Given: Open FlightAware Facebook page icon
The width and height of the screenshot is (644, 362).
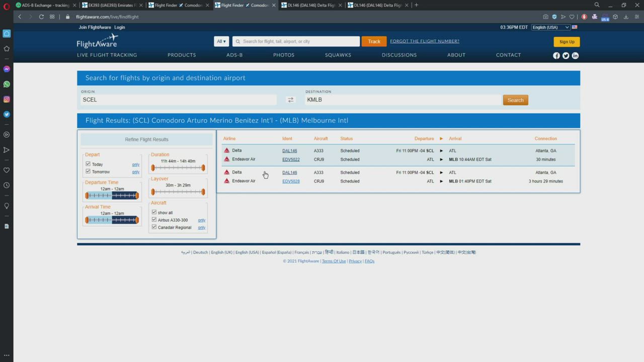Looking at the screenshot, I should click(x=556, y=56).
